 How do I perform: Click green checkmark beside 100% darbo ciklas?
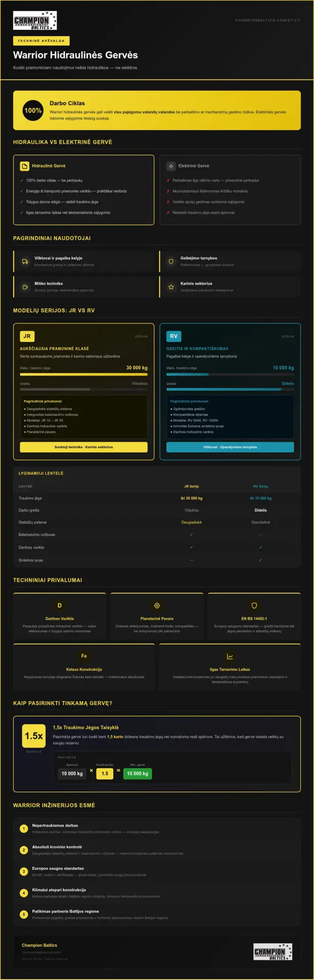coord(21,181)
